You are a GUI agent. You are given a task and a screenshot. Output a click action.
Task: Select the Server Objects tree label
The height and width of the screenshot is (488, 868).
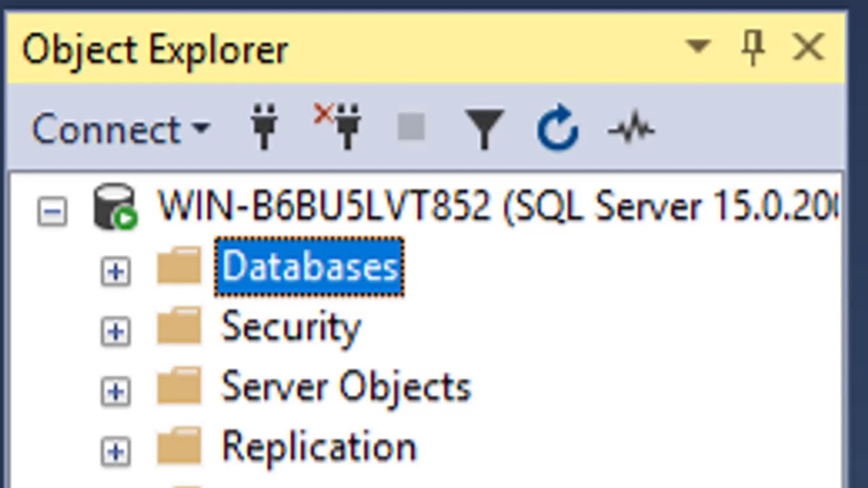347,387
